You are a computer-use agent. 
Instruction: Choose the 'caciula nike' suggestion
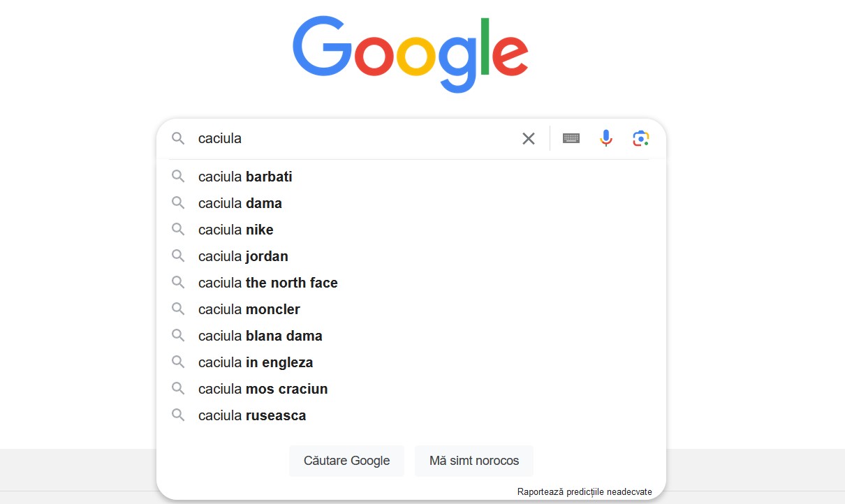click(x=236, y=230)
